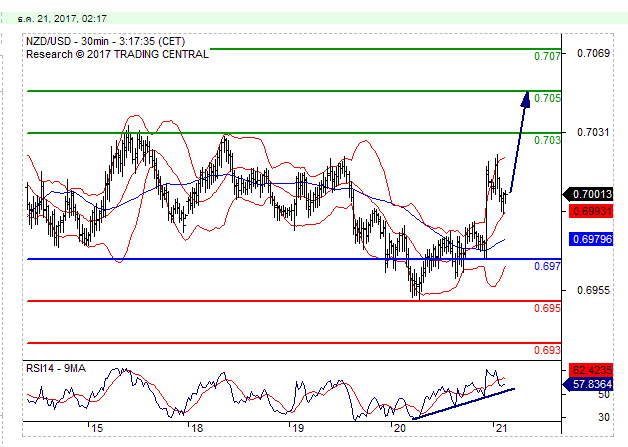Click the date header '21, 2017, 02:17'
The height and width of the screenshot is (447, 628).
point(72,18)
